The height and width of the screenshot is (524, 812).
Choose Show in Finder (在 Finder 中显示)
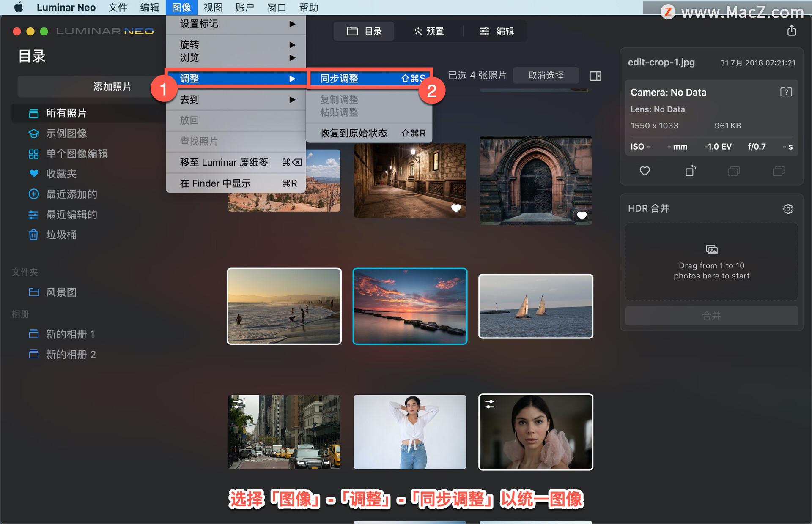pos(236,183)
